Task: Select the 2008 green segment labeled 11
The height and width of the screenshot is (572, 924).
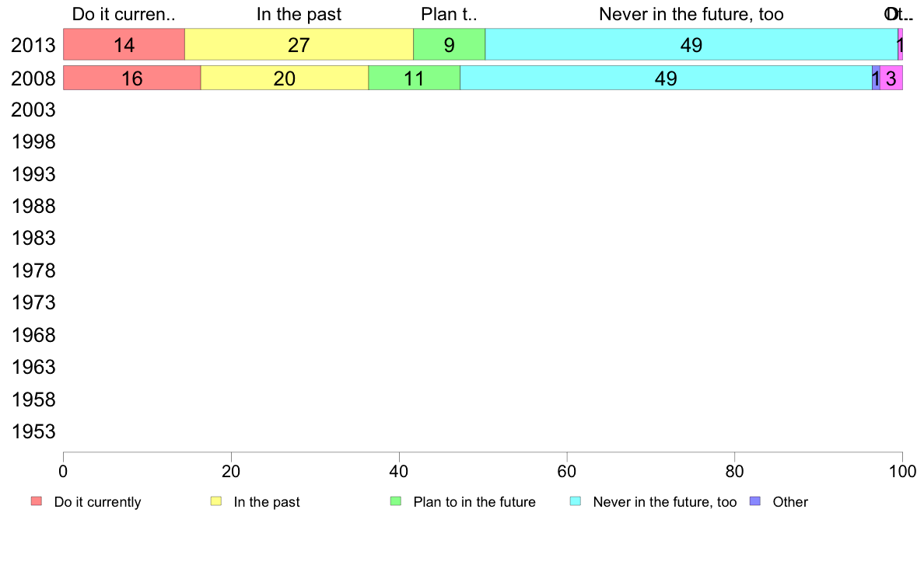Action: (x=415, y=78)
